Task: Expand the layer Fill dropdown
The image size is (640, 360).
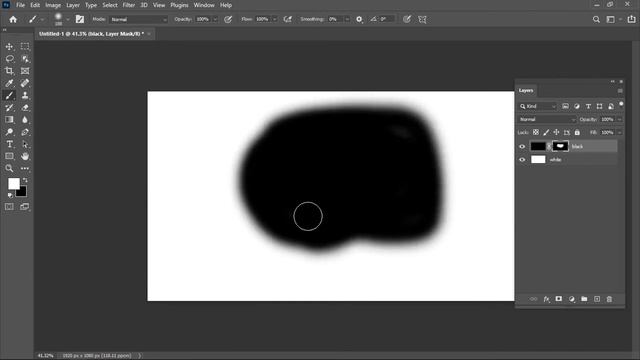Action: tap(620, 133)
